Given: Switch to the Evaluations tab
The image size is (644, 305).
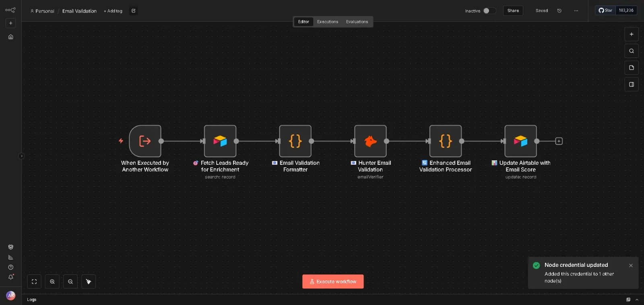Looking at the screenshot, I should (357, 22).
